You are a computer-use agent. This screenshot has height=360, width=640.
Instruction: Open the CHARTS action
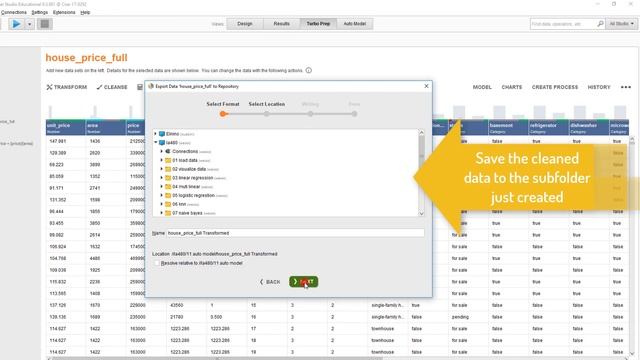point(511,87)
